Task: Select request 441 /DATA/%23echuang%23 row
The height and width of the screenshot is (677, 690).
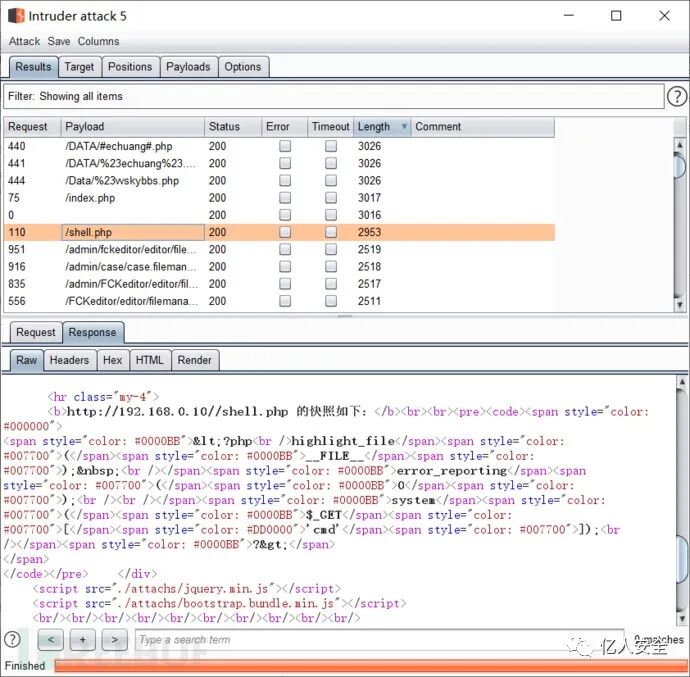Action: pos(279,163)
